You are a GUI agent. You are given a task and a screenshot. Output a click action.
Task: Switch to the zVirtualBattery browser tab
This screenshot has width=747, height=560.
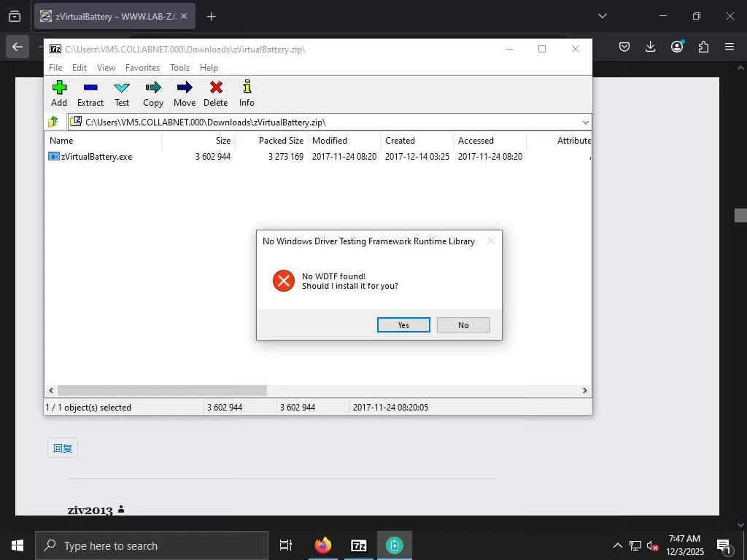115,16
